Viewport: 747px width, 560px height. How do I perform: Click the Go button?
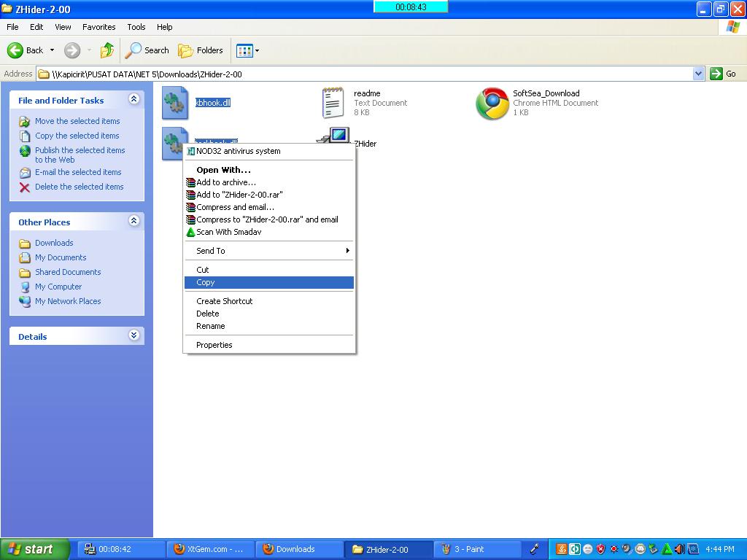[x=723, y=74]
